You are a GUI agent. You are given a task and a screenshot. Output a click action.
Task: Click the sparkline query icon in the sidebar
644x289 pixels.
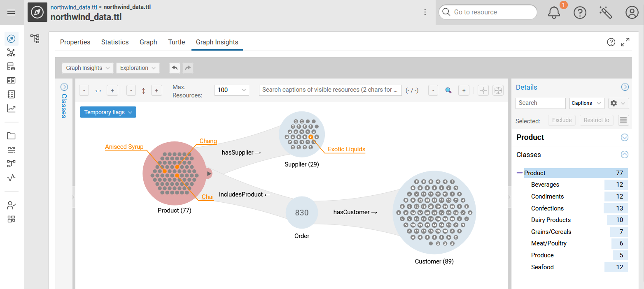pyautogui.click(x=11, y=178)
